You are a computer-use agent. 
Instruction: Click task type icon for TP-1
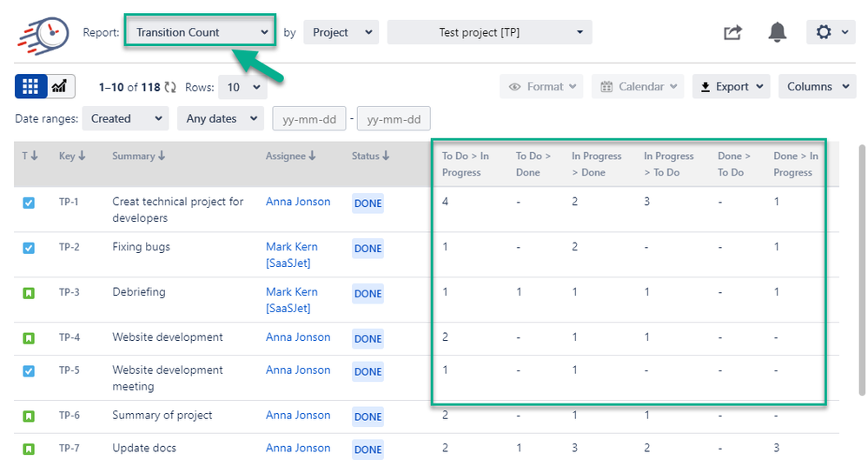pyautogui.click(x=29, y=203)
